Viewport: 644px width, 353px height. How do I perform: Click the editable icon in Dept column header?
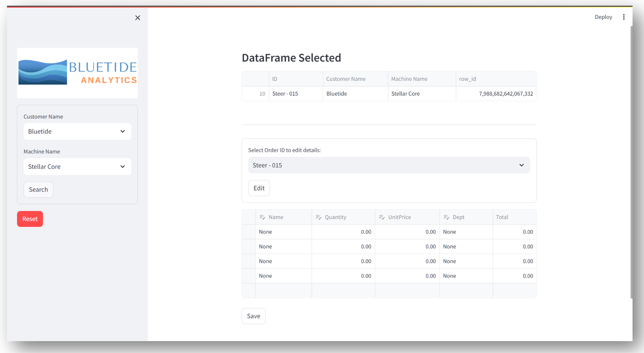[446, 217]
